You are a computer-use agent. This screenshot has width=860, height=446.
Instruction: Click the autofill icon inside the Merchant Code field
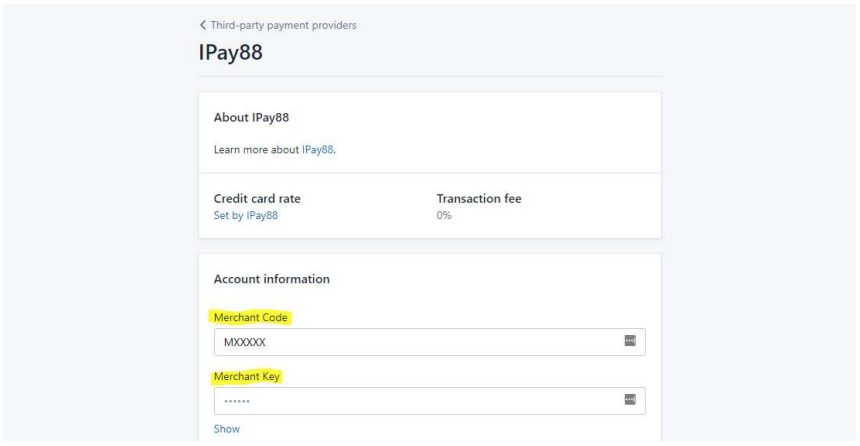(x=630, y=341)
